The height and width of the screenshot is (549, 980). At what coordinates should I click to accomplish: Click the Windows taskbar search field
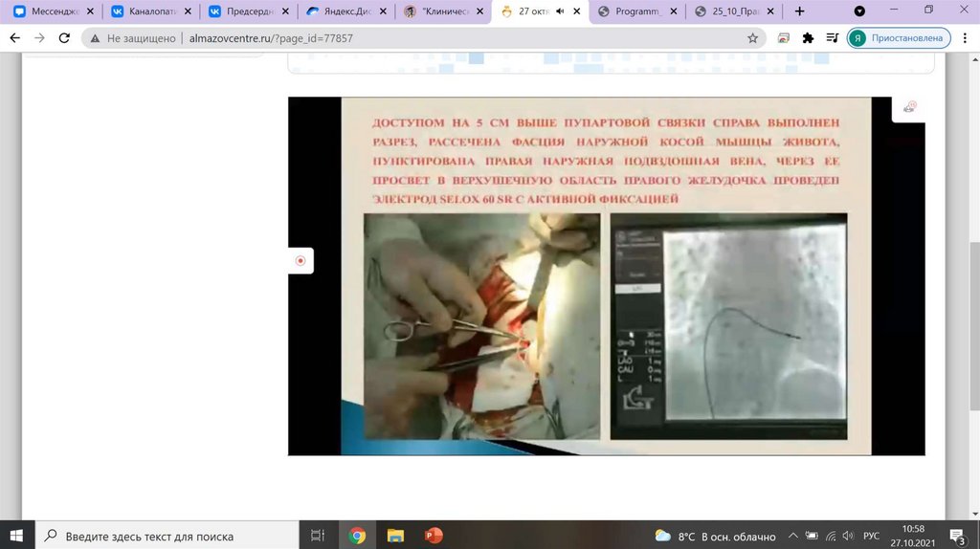click(163, 537)
